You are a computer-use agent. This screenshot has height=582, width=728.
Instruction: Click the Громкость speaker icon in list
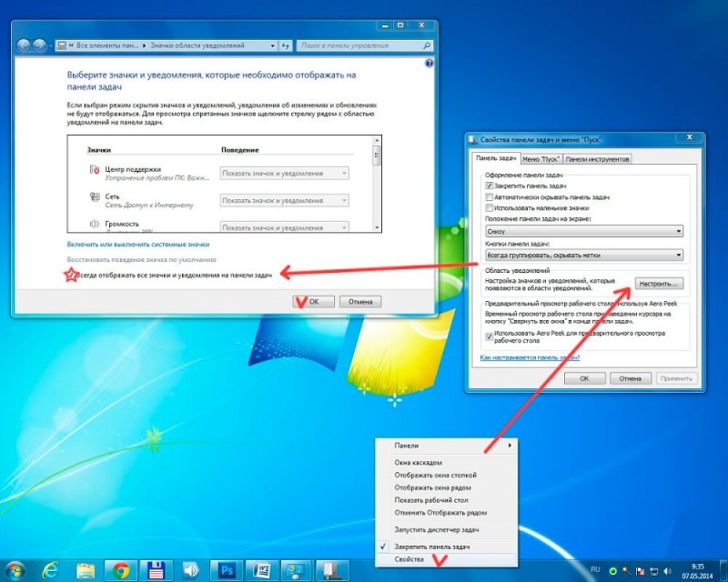tap(95, 225)
